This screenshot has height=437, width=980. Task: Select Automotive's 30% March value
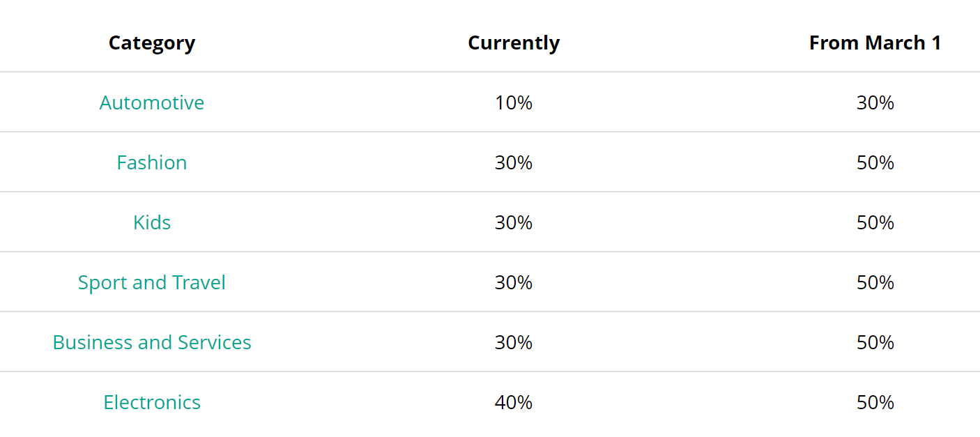pos(875,102)
